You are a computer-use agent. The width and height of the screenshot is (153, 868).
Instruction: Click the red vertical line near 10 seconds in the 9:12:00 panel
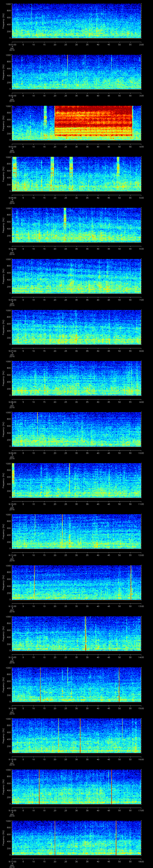[34, 583]
